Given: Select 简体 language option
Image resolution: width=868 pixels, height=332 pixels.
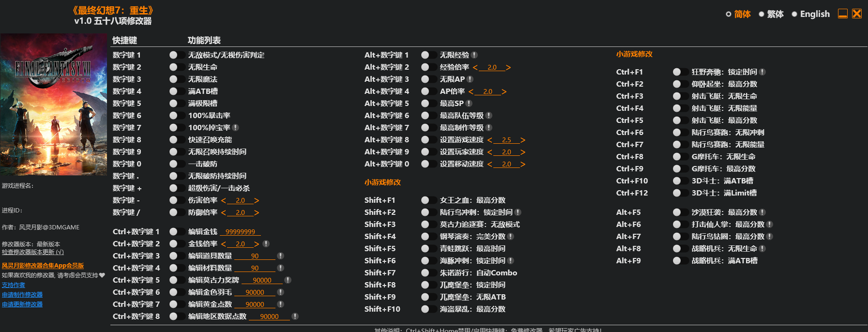Looking at the screenshot, I should point(738,14).
